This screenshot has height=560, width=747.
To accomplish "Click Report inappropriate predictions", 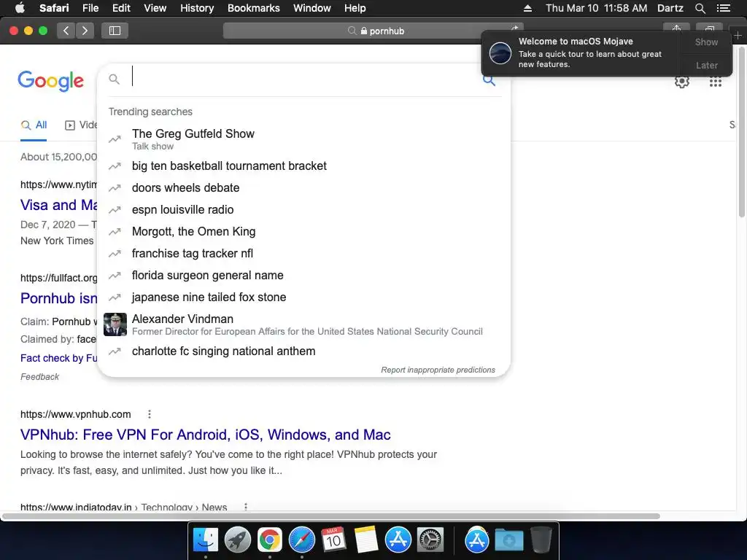I will (438, 370).
